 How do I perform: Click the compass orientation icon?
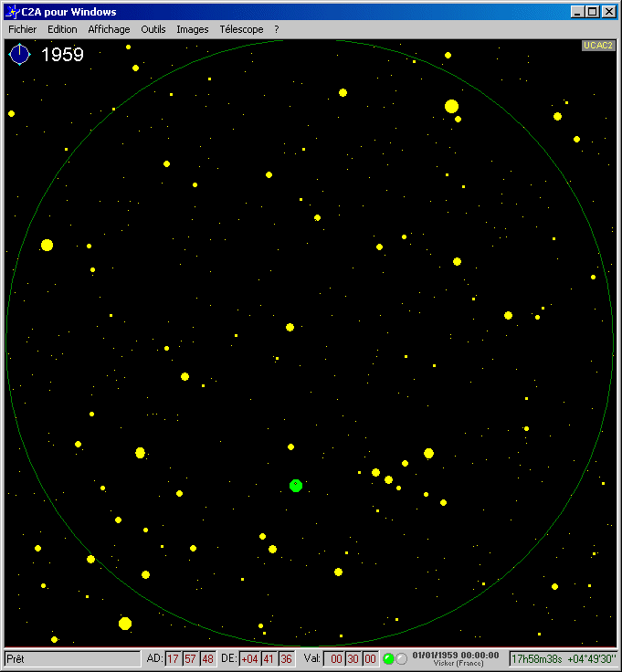pyautogui.click(x=20, y=55)
